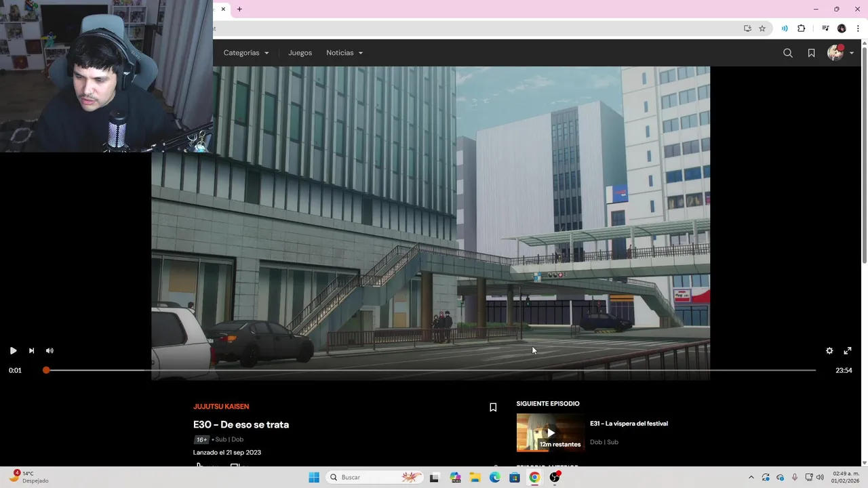Viewport: 868px width, 488px height.
Task: Click microphone icon in system tray
Action: (794, 477)
